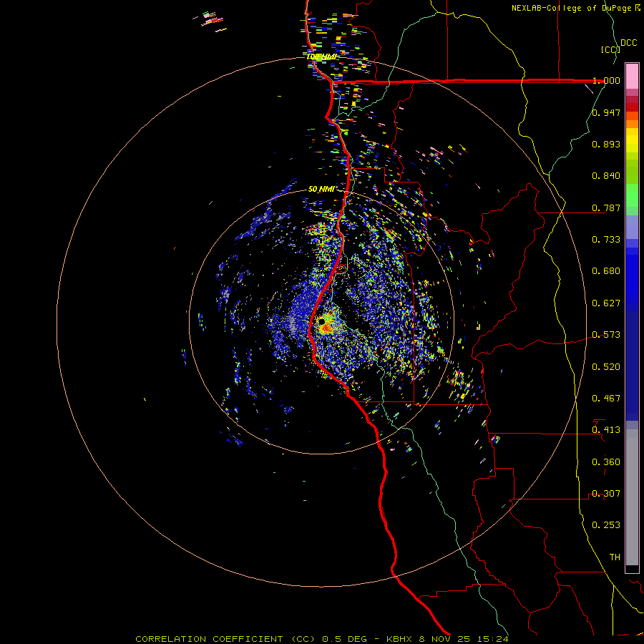Select the 0.253 legend value
Image resolution: width=644 pixels, height=644 pixels.
click(x=606, y=525)
